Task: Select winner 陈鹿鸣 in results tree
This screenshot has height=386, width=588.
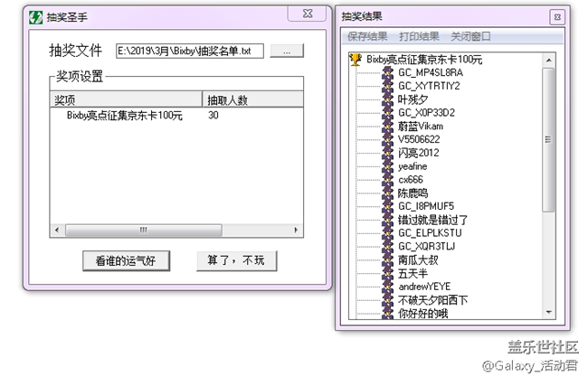Action: pos(413,193)
